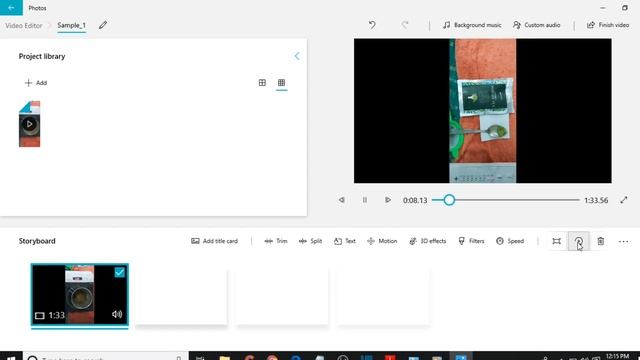Image resolution: width=640 pixels, height=360 pixels.
Task: Open storyboard more options menu
Action: 623,241
